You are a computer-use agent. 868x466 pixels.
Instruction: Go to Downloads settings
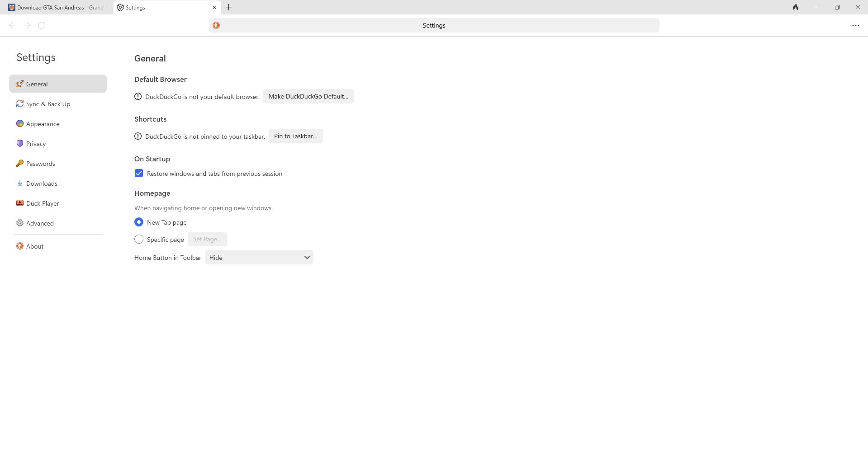coord(58,183)
